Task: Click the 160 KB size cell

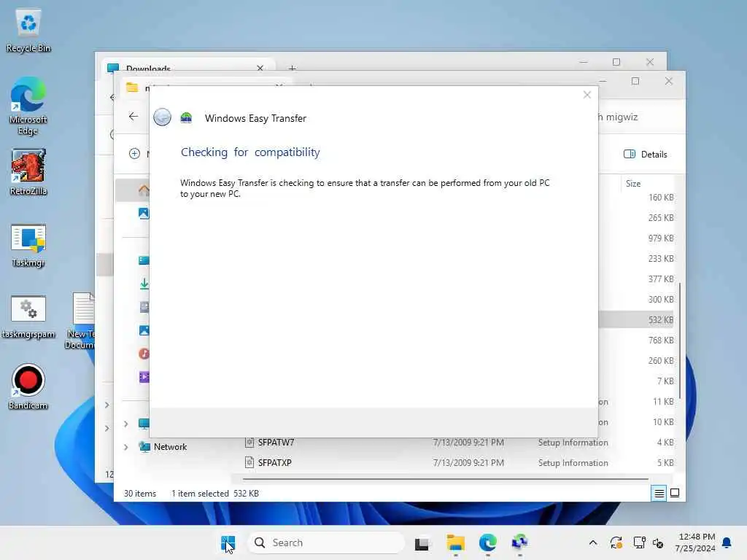Action: [661, 197]
